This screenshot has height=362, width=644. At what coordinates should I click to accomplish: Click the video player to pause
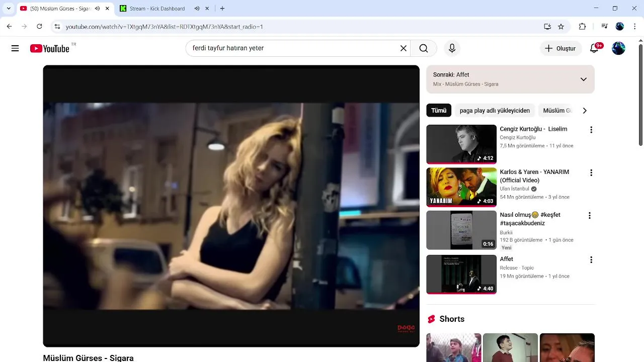click(x=231, y=206)
